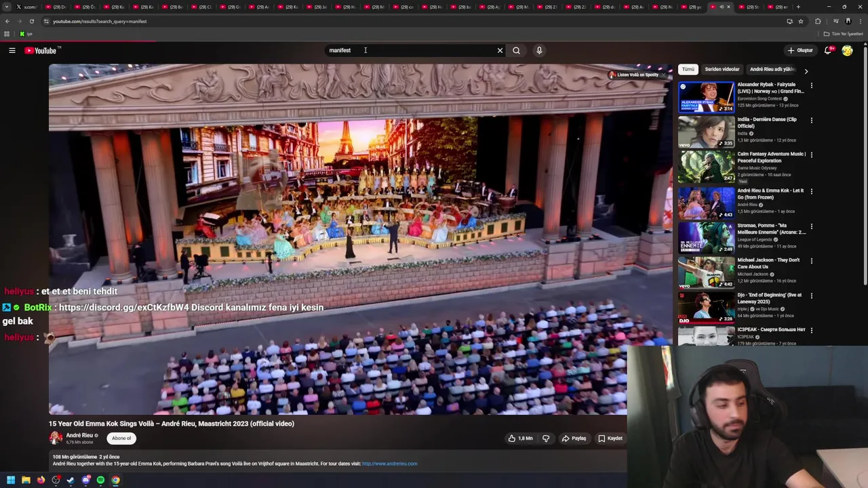Open Alexander Rybak Fairytale thumbnail

point(706,97)
